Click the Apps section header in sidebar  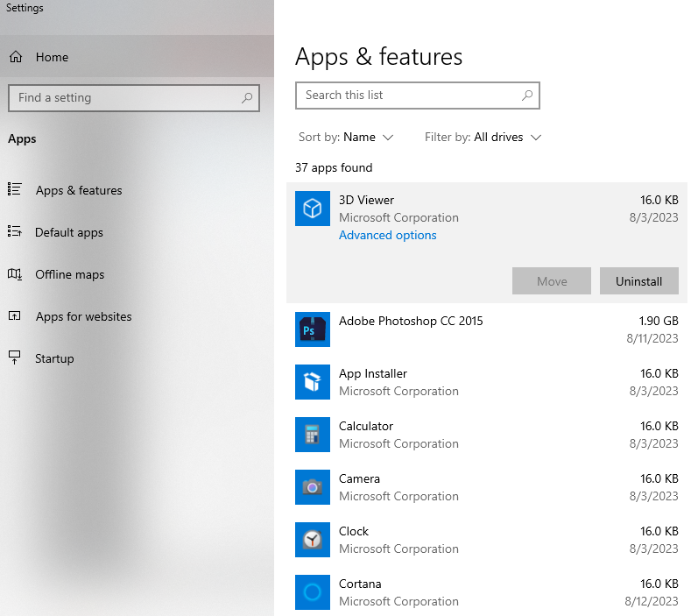(x=22, y=139)
